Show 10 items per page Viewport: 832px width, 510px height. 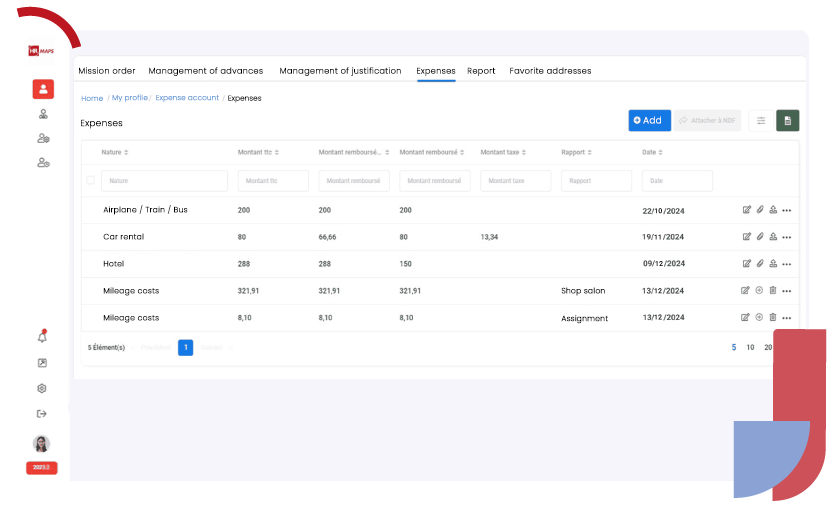pos(750,347)
